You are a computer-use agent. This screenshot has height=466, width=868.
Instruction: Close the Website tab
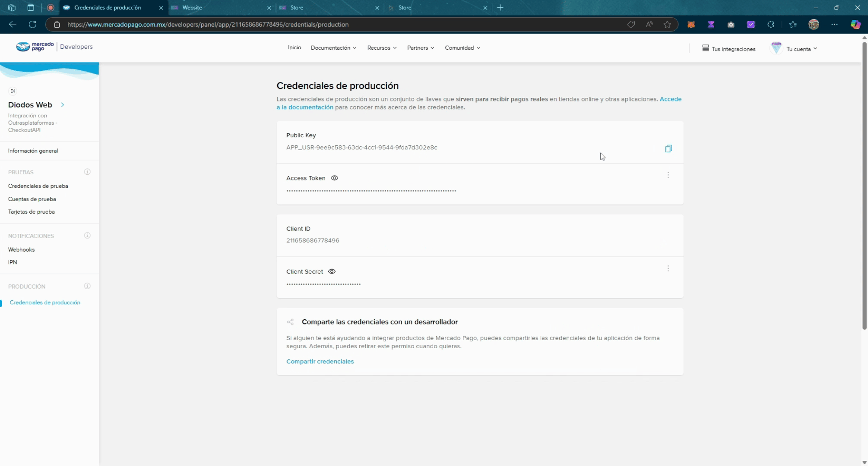tap(269, 8)
